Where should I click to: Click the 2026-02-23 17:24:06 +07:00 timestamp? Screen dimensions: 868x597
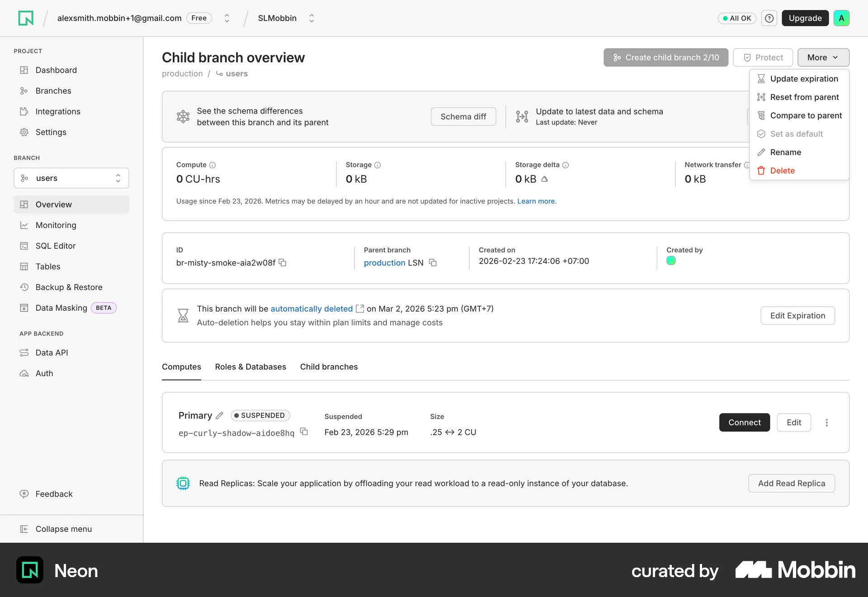534,261
